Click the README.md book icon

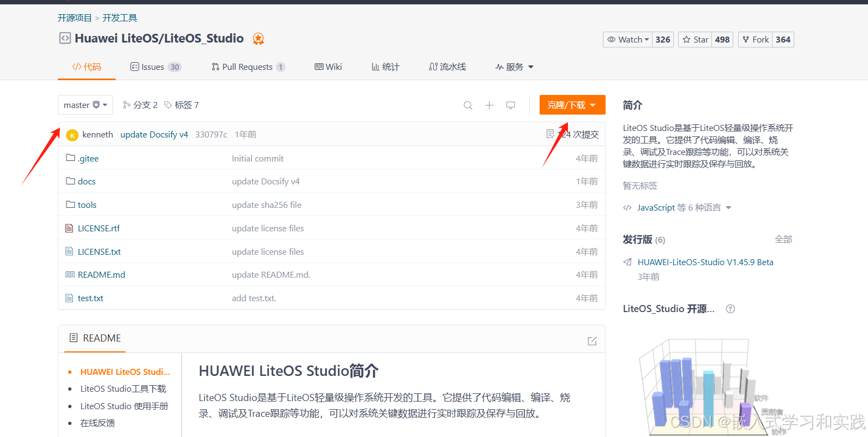click(70, 274)
